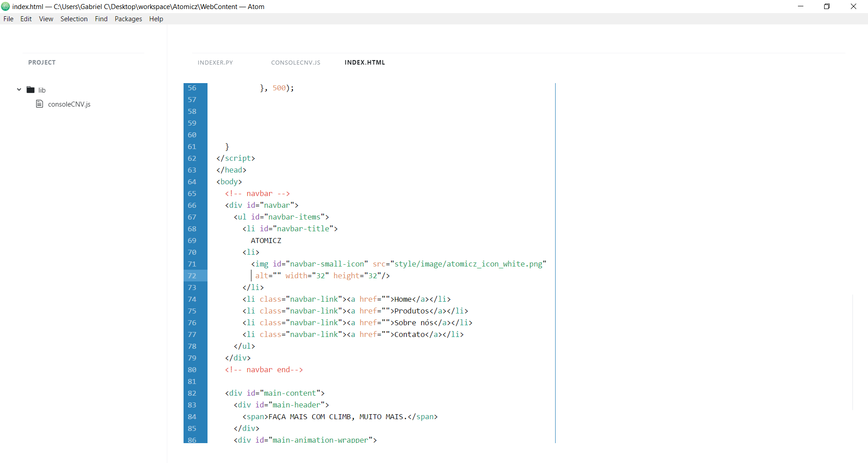Click the ul navbar-items line
868x463 pixels.
tap(281, 217)
